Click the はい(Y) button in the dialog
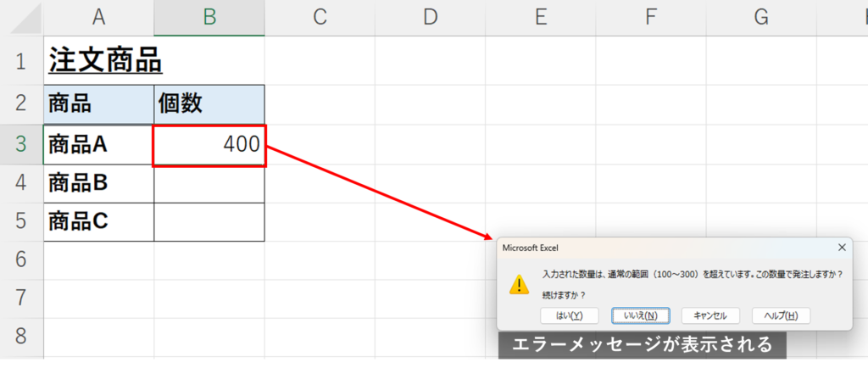The width and height of the screenshot is (868, 368). click(569, 316)
